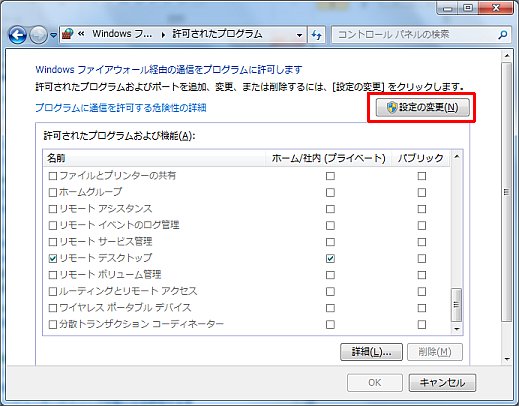Image resolution: width=519 pixels, height=406 pixels.
Task: Toggle private checkbox for リモート デスクトップ
Action: [330, 258]
